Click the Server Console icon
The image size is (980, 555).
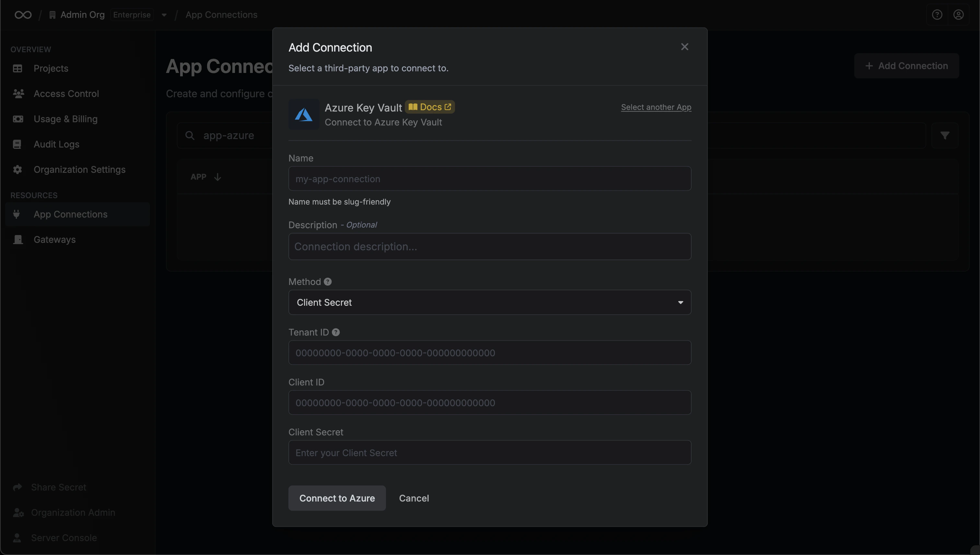point(17,538)
